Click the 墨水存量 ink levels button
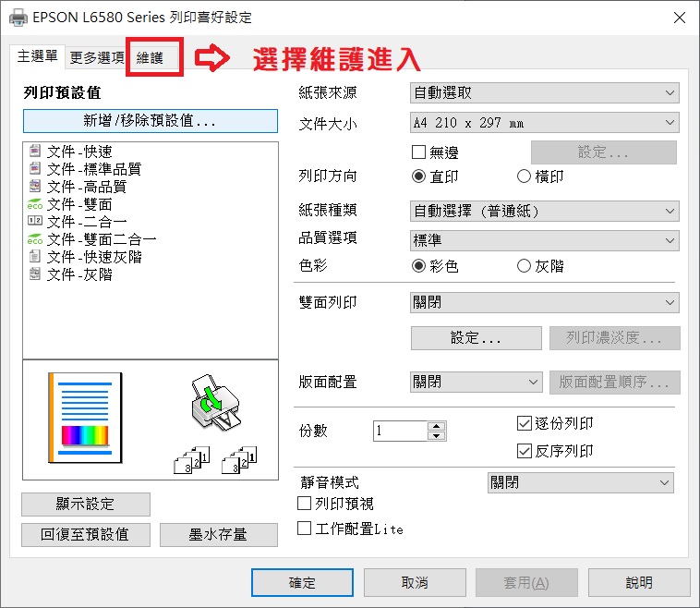 tap(219, 535)
